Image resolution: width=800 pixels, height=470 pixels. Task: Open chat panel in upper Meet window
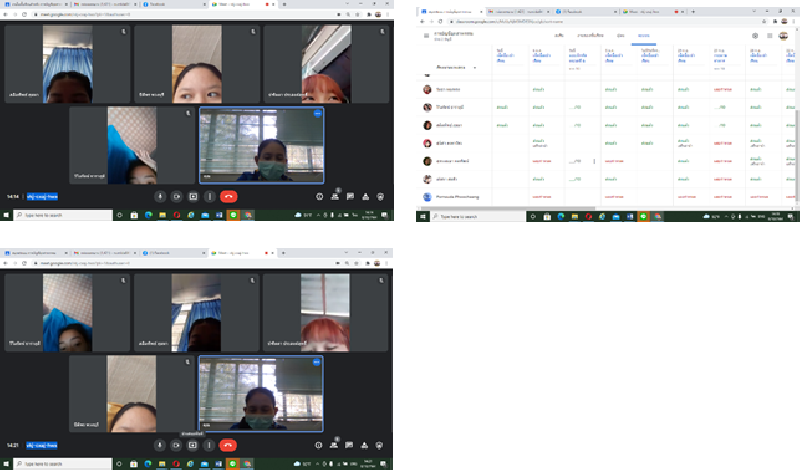point(350,197)
